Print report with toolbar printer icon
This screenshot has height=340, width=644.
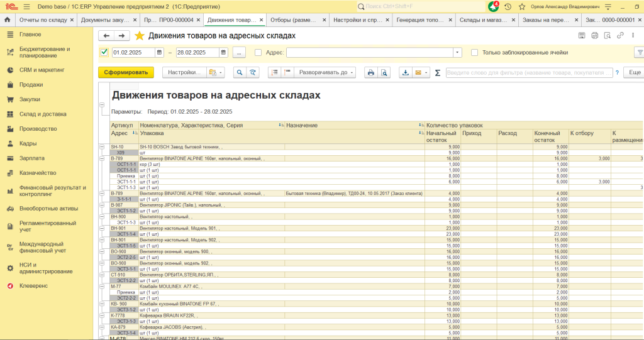tap(371, 72)
